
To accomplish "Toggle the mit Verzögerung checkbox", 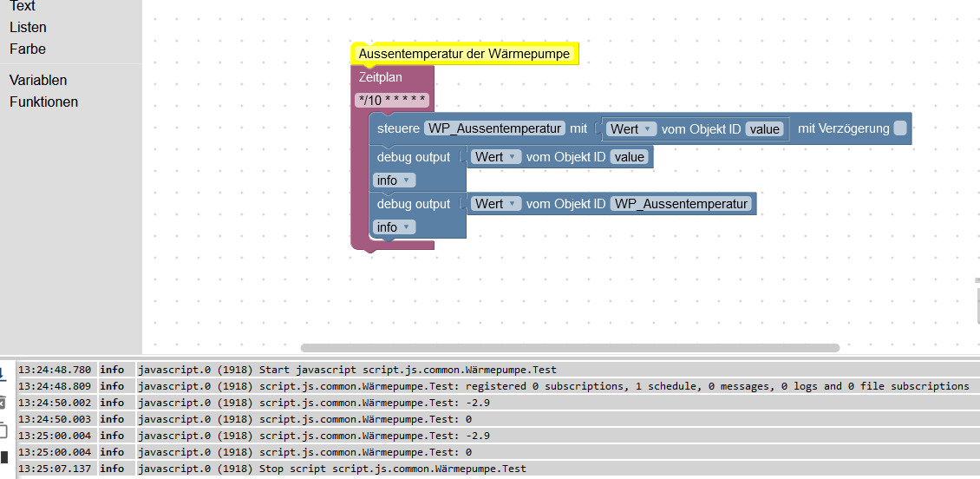I will click(x=899, y=128).
